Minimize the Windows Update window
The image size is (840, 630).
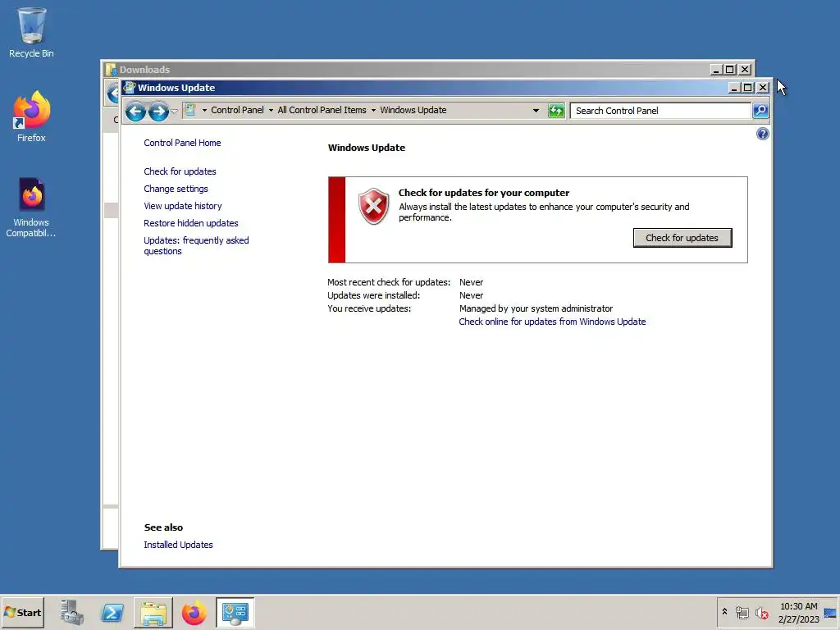(x=734, y=87)
